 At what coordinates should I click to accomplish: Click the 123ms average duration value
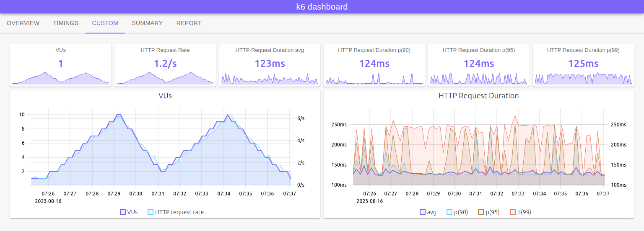270,64
